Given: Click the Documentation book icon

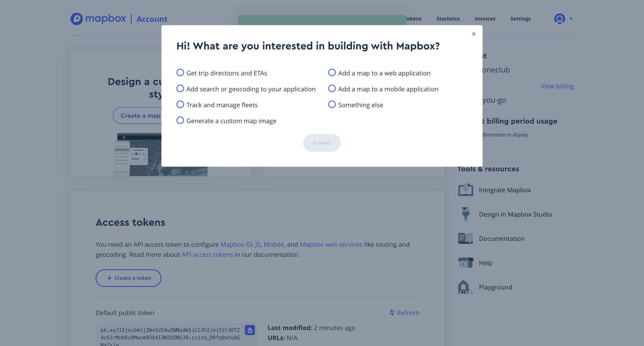Looking at the screenshot, I should point(466,238).
